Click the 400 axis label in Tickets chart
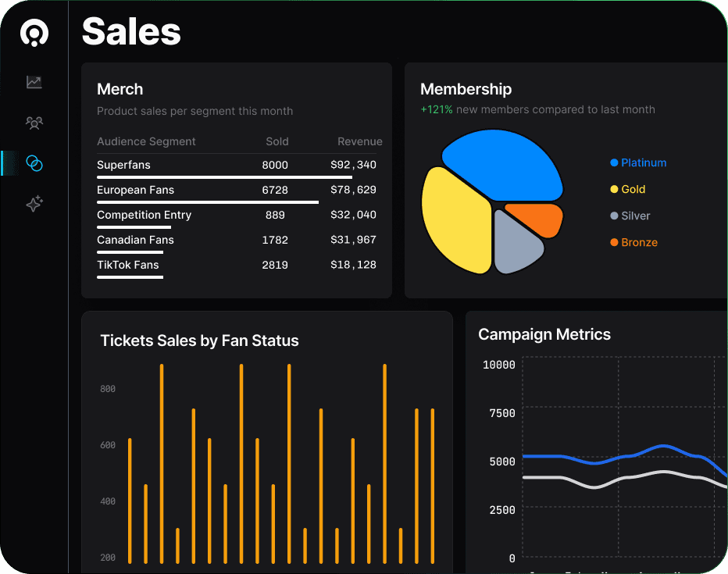Viewport: 728px width, 574px height. 108,501
